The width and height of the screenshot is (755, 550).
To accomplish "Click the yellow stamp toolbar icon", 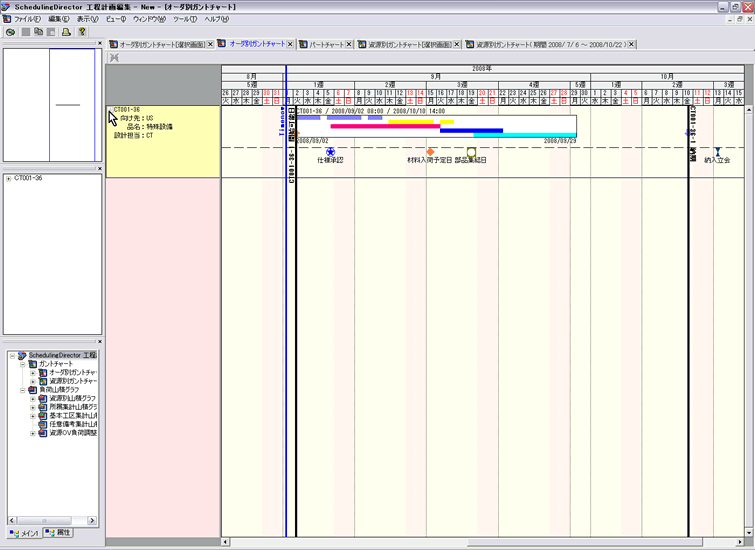I will coord(66,32).
